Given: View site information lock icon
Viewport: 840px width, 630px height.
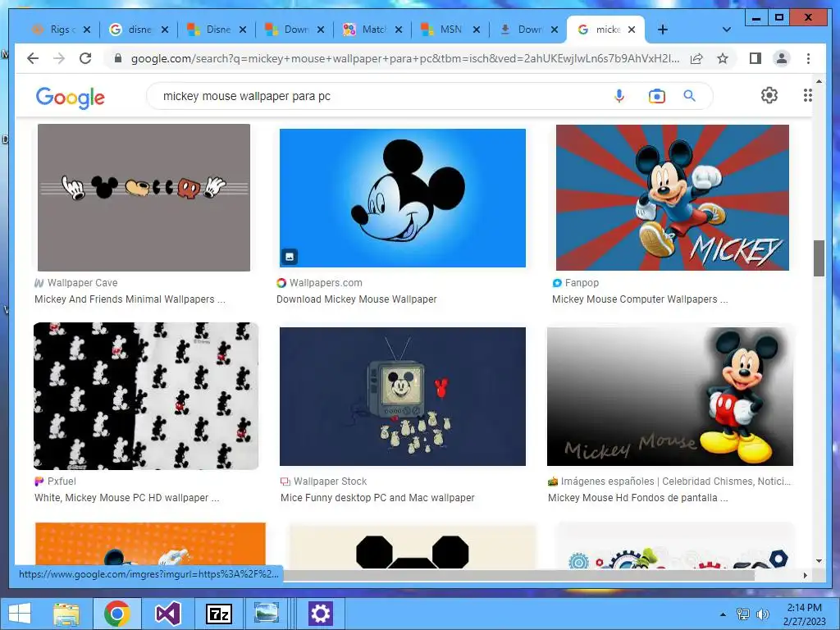Looking at the screenshot, I should click(118, 58).
